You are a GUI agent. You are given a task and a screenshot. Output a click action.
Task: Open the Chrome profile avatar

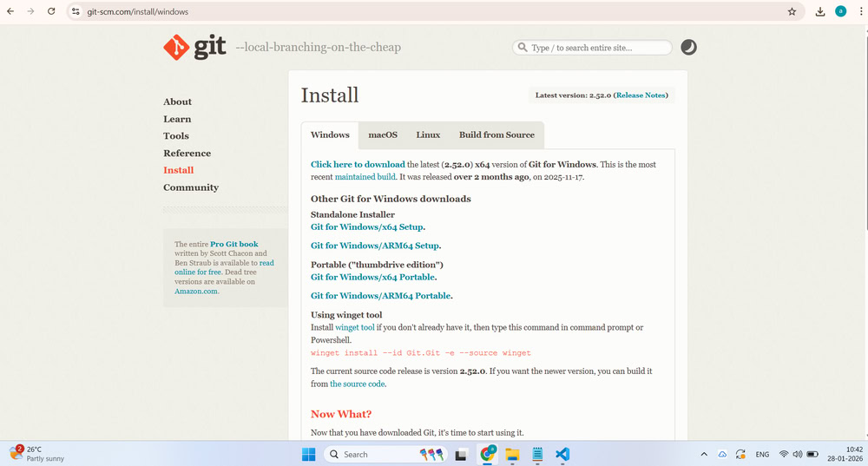[x=840, y=11]
